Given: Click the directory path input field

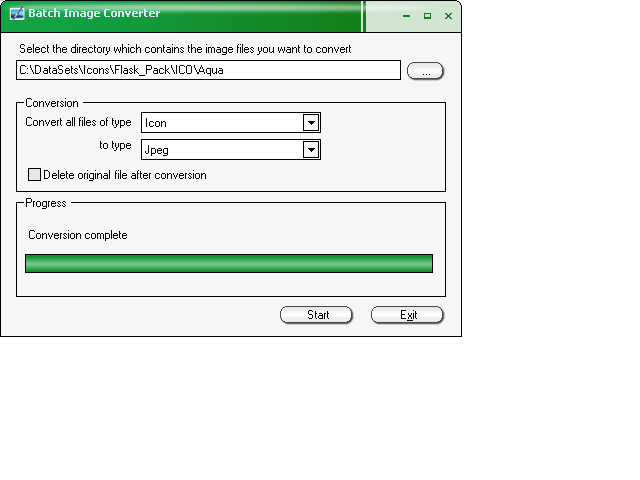Looking at the screenshot, I should point(208,70).
